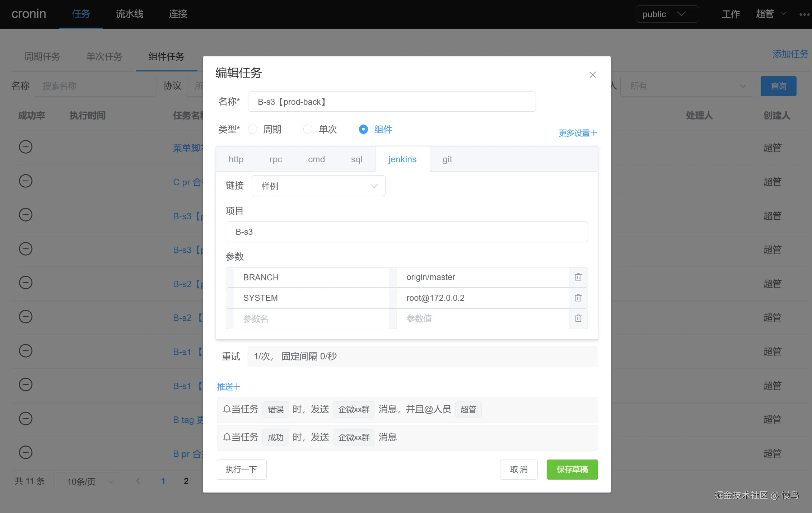Click the three-dot more icon in top bar
This screenshot has height=513, width=812.
(804, 14)
